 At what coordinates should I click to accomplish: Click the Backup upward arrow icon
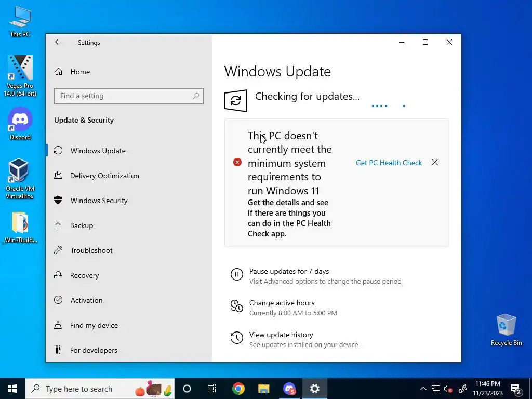(x=58, y=225)
